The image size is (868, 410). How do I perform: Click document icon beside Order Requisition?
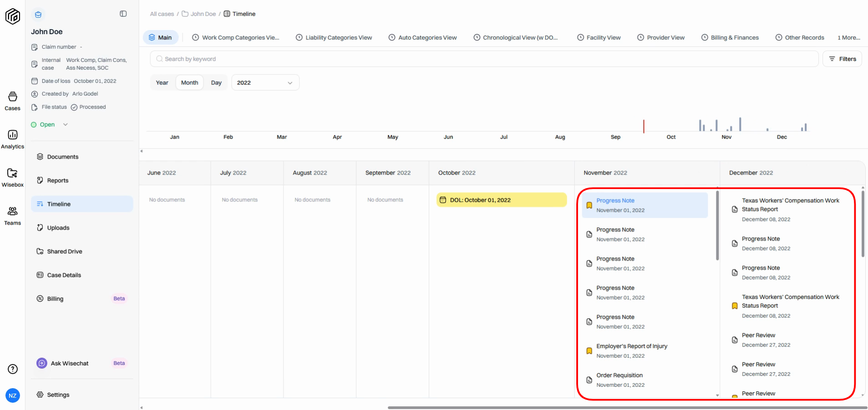[x=589, y=380]
